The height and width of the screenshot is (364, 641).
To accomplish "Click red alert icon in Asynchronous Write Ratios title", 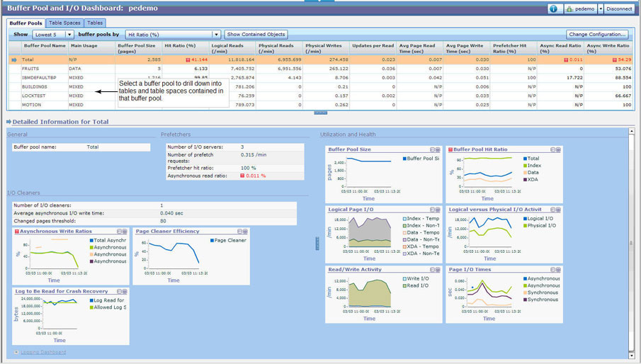I will tap(17, 232).
